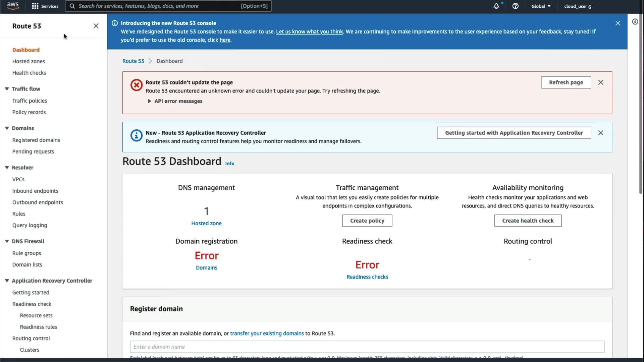
Task: Collapse the Traffic flow section
Action: (x=7, y=89)
